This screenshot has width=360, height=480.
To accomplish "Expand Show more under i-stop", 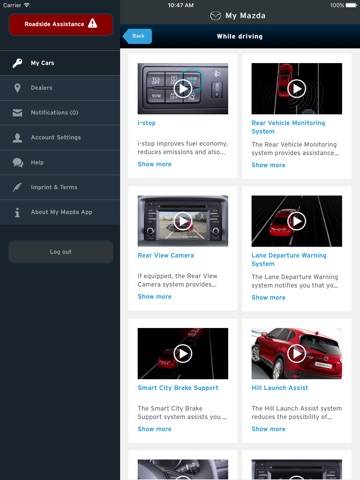I will pos(154,164).
